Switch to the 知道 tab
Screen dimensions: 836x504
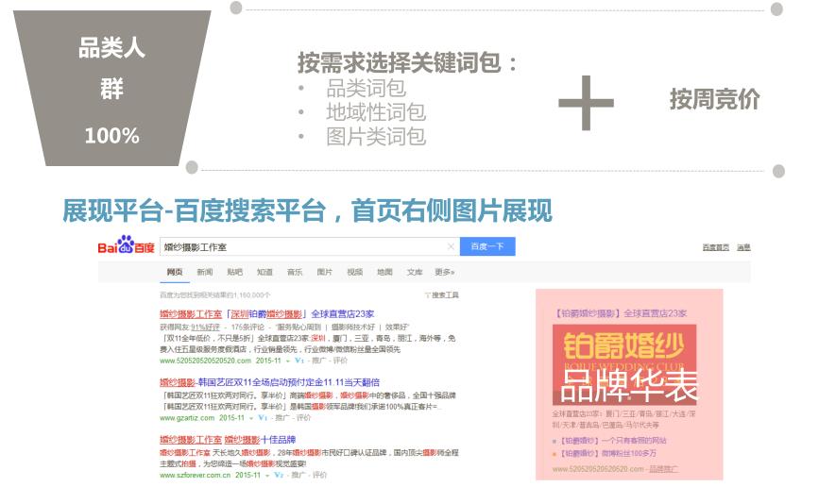click(x=264, y=272)
